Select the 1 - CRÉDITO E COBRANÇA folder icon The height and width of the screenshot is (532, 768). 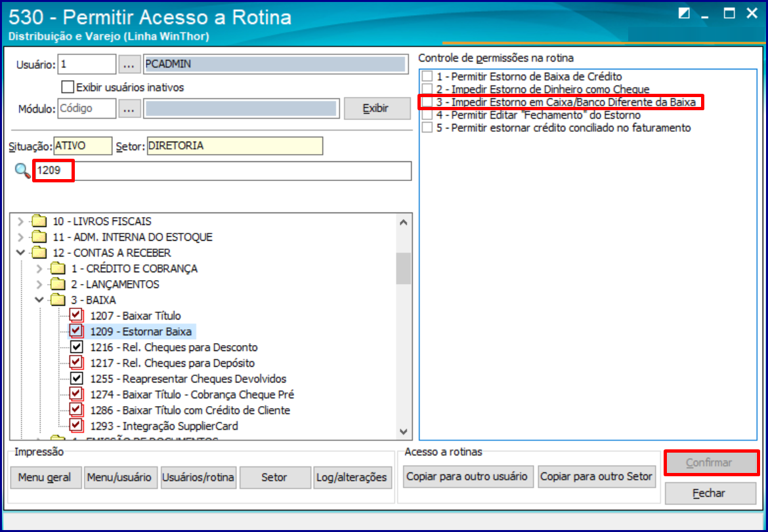tap(58, 269)
